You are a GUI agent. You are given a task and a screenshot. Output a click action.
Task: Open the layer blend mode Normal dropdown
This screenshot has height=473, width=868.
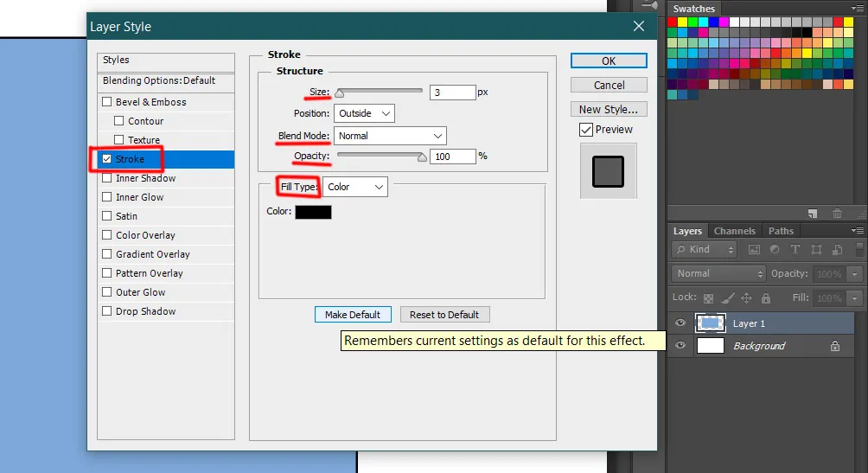pos(718,273)
